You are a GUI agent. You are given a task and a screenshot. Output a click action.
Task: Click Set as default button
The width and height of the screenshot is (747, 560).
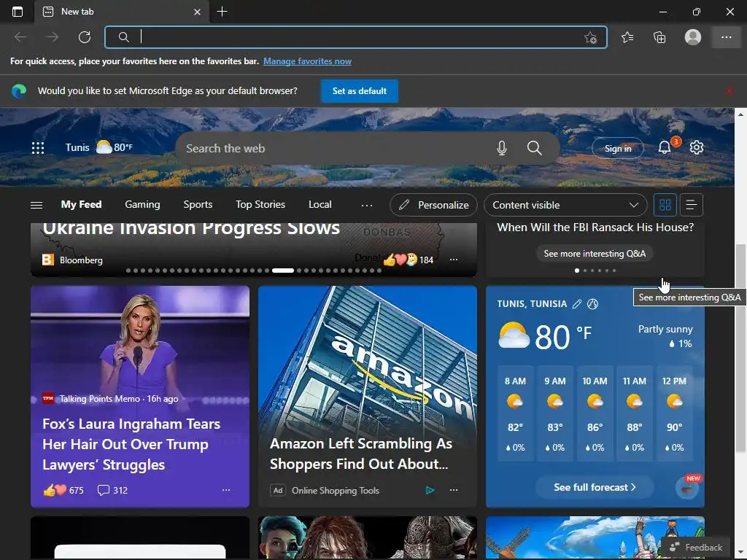359,91
